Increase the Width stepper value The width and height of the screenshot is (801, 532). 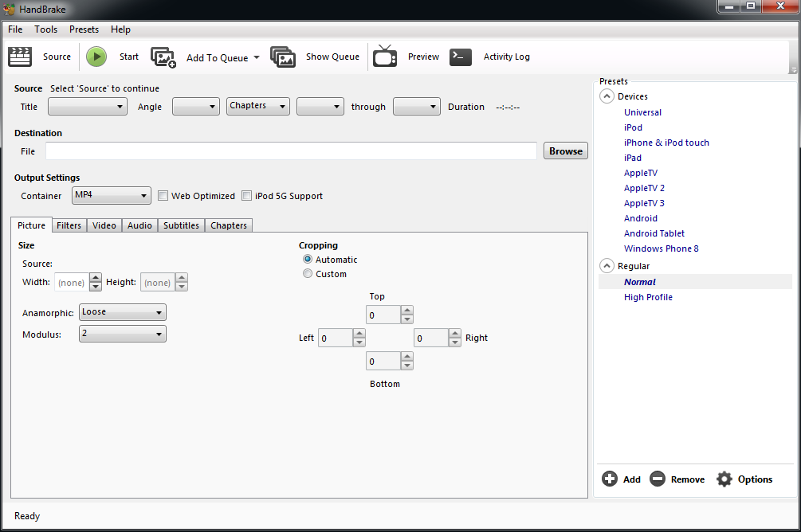pos(96,278)
